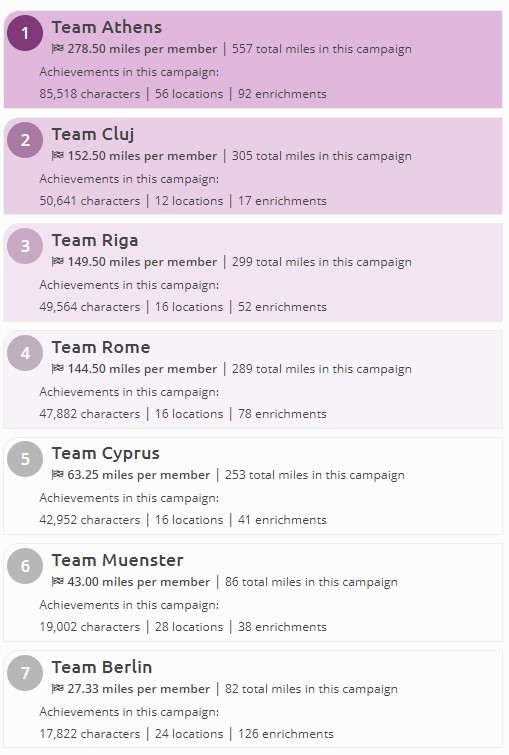Click the 126 enrichments text for Berlin

tap(286, 734)
